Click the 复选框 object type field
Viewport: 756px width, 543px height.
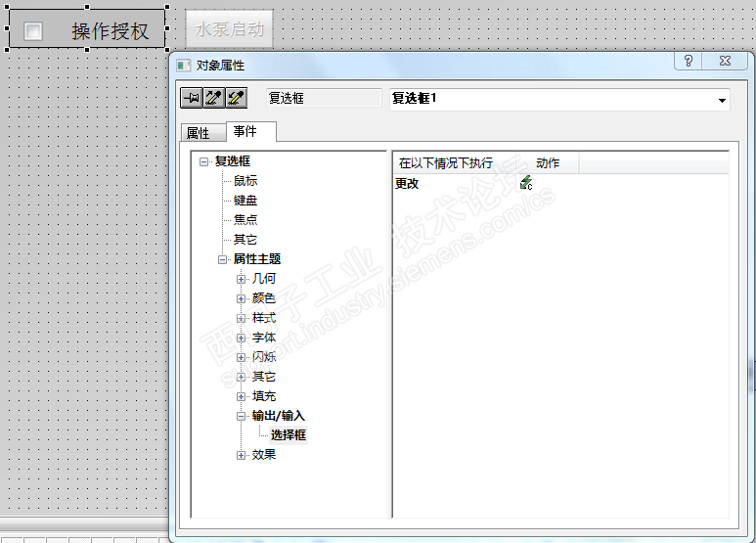pyautogui.click(x=324, y=98)
